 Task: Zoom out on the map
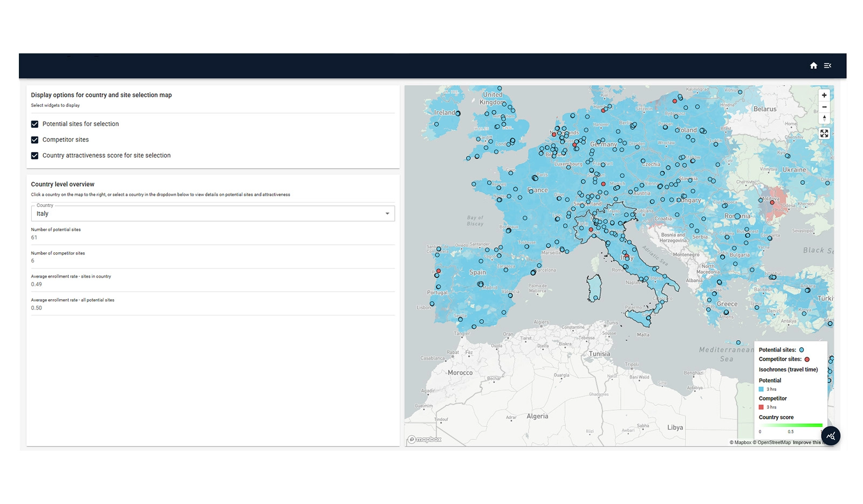[x=824, y=107]
